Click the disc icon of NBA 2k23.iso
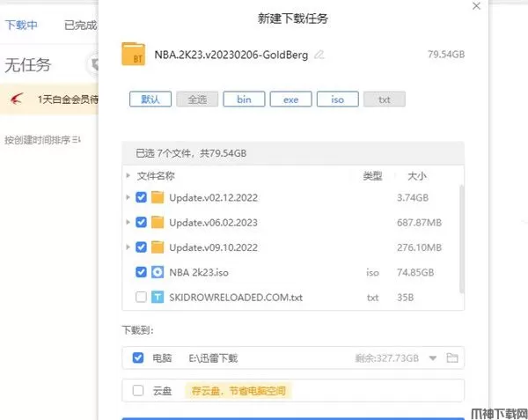The height and width of the screenshot is (420, 528). pyautogui.click(x=158, y=272)
